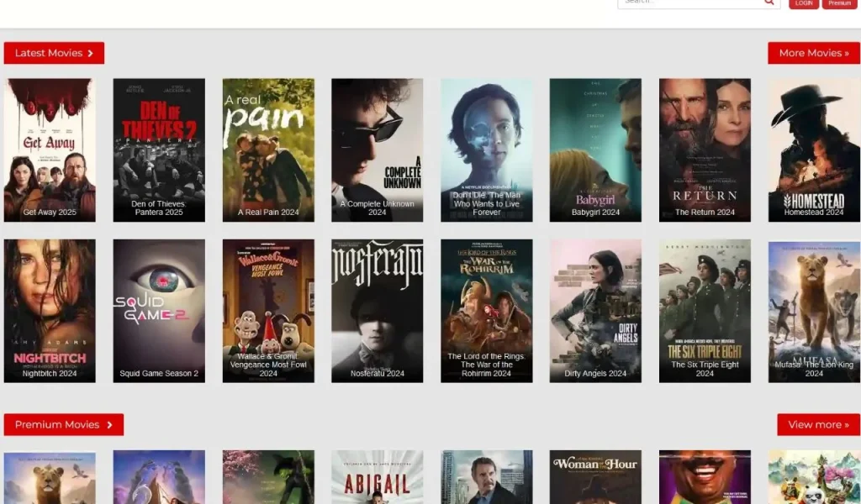Viewport: 861px width, 504px height.
Task: Open Wallace & Gromit Vengeance Most Fowl poster
Action: coord(268,311)
